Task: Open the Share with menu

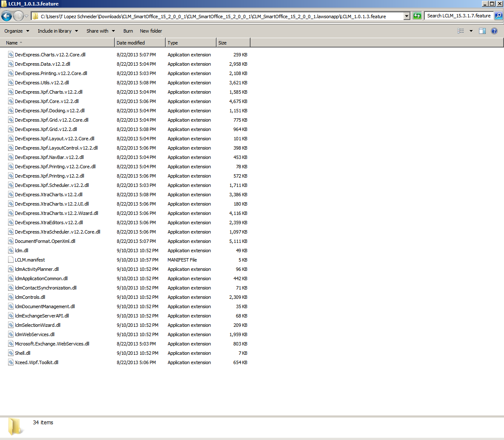Action: [100, 31]
